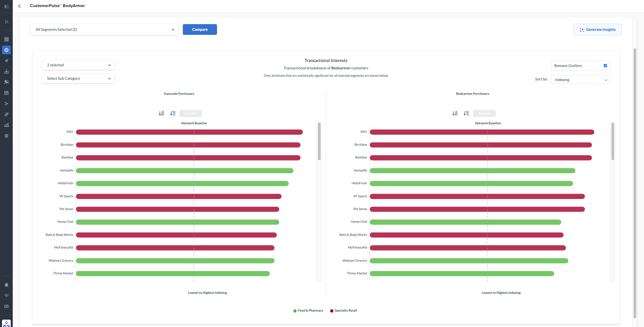Go back using the left chevron arrow
The image size is (644, 327).
(x=19, y=6)
